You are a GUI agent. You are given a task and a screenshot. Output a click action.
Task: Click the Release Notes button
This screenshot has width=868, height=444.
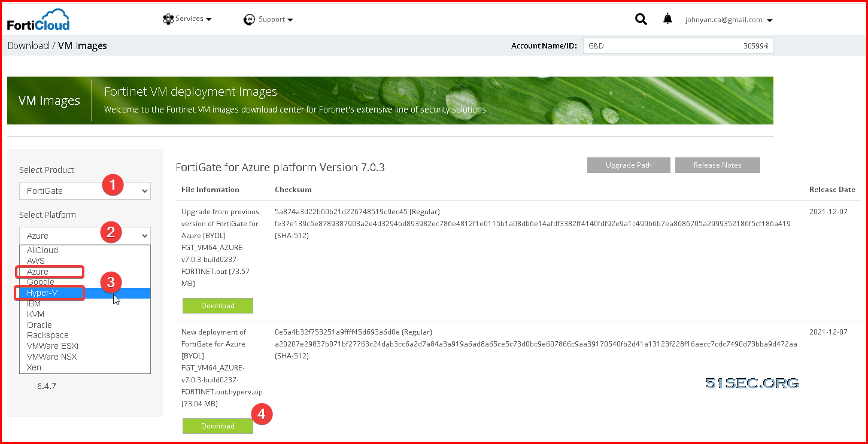tap(718, 165)
